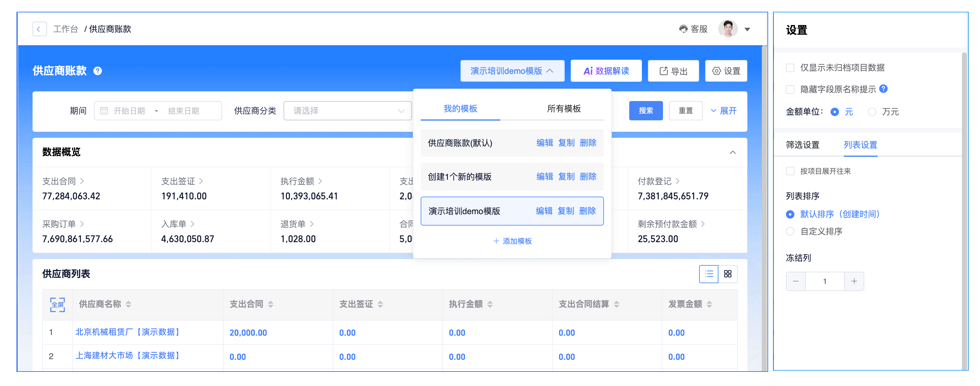Screen dimensions: 980x386
Task: Click the back arrow beside 工作台
Action: click(x=39, y=29)
